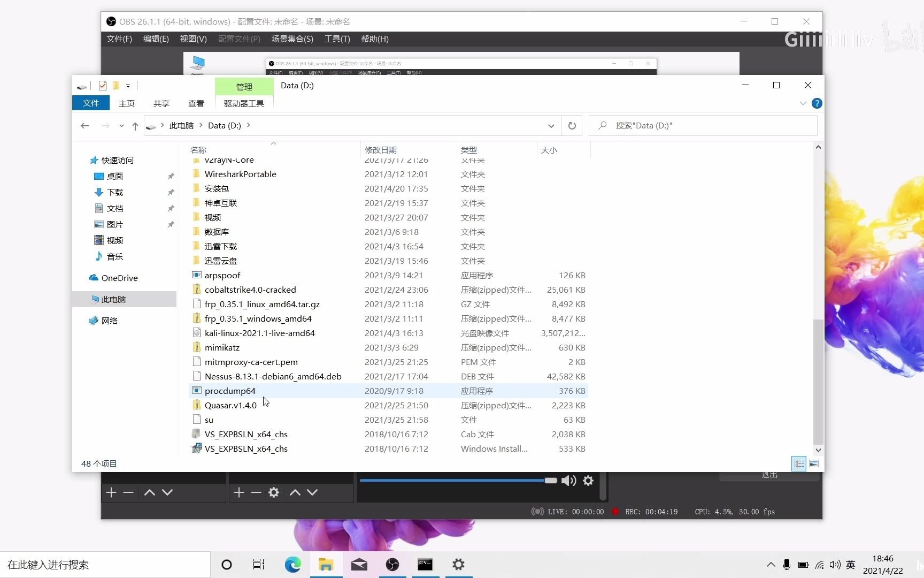Mute the OBS audio speaker icon
Image resolution: width=924 pixels, height=578 pixels.
tap(568, 481)
